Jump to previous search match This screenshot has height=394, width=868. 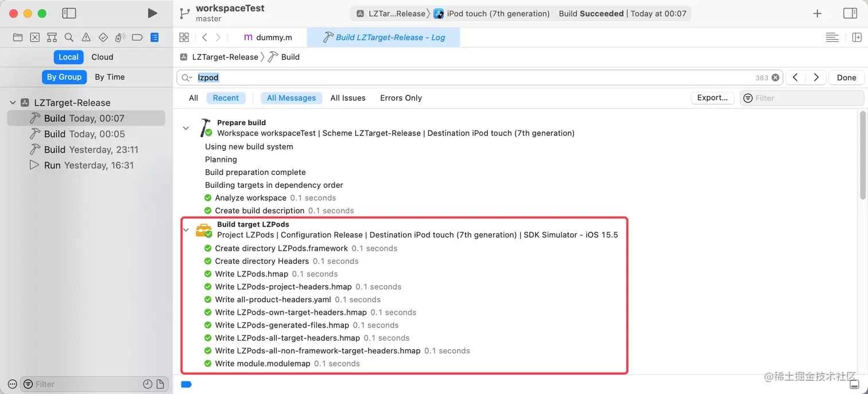[795, 77]
